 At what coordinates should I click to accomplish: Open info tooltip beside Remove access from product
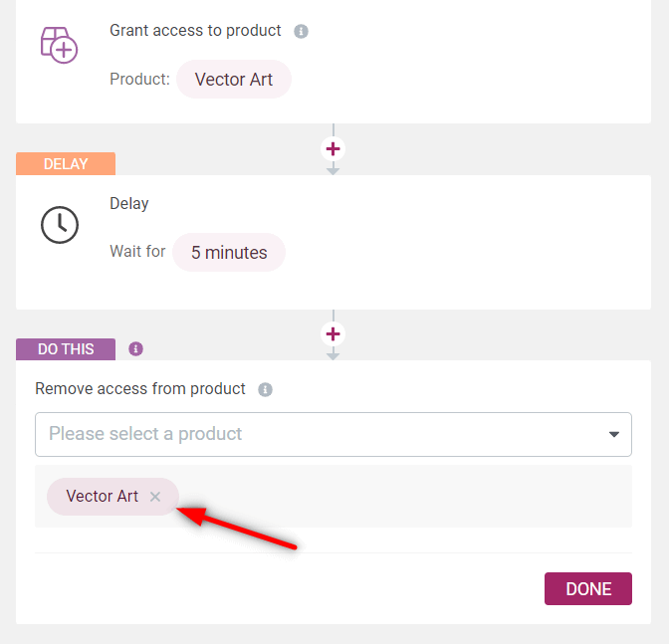coord(265,389)
